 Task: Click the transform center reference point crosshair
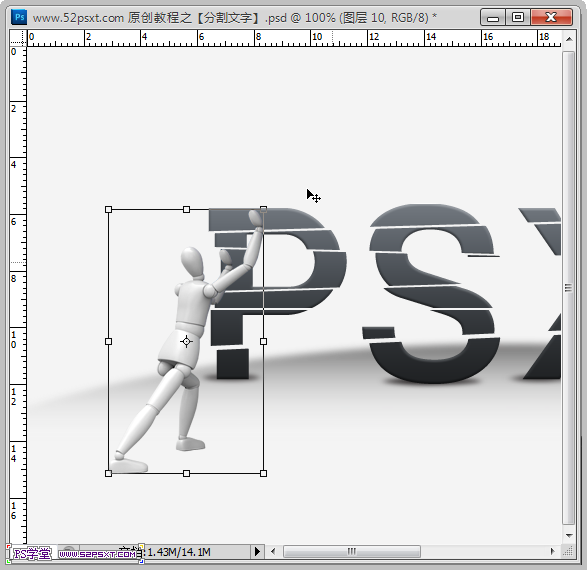[x=186, y=341]
